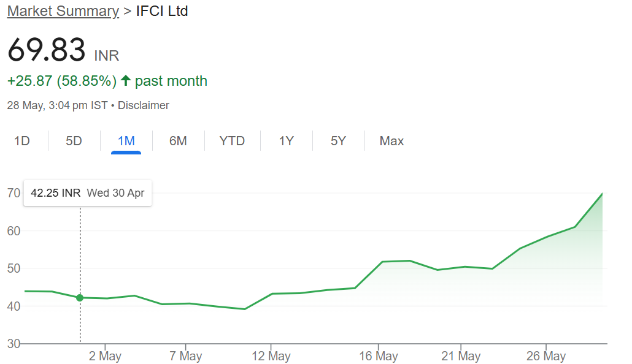
Task: Switch to the YTD chart view
Action: pyautogui.click(x=232, y=141)
